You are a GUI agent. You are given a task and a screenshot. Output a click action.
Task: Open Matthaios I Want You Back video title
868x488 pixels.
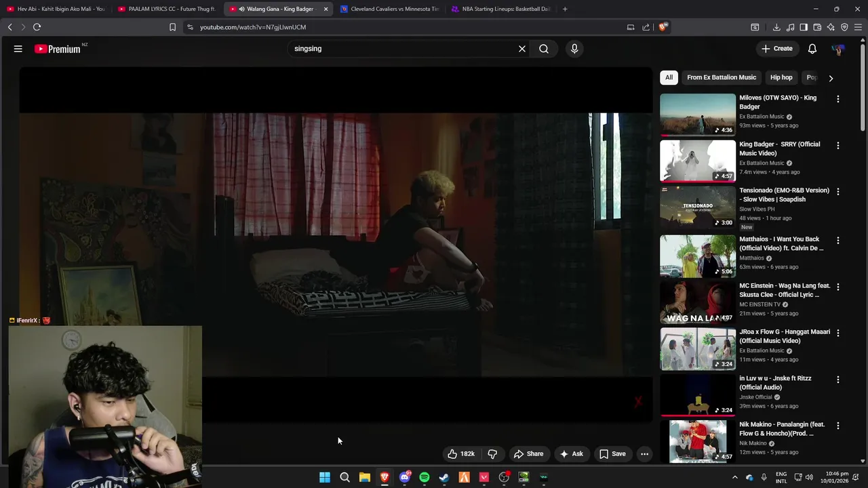[x=781, y=243]
